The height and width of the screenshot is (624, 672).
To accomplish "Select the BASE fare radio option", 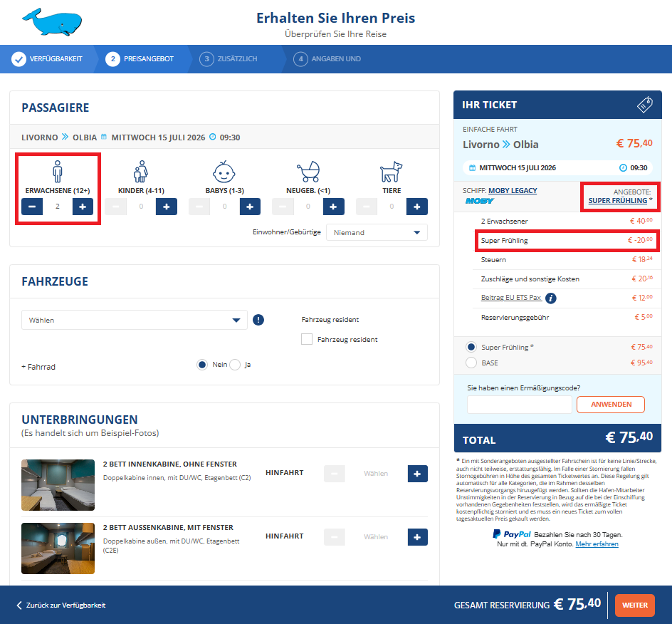I will (471, 363).
